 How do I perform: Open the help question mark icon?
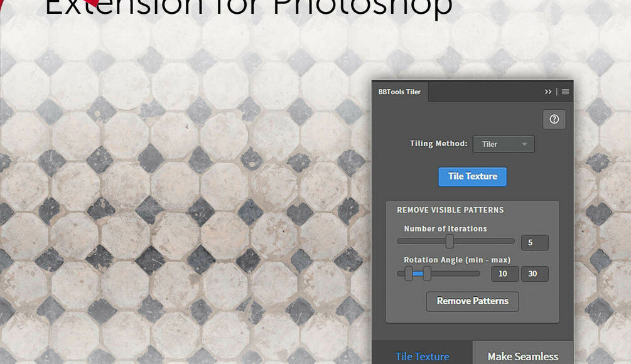click(x=554, y=120)
